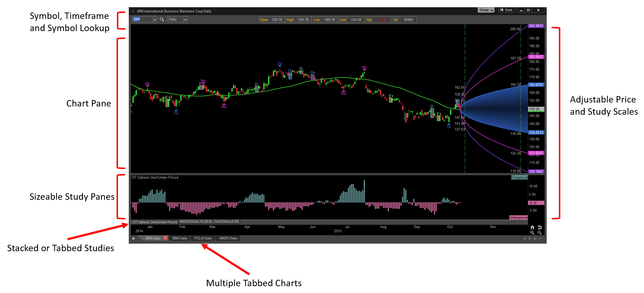Close the active IBM-Daily tab
Screen dimensions: 644x293
tap(165, 238)
